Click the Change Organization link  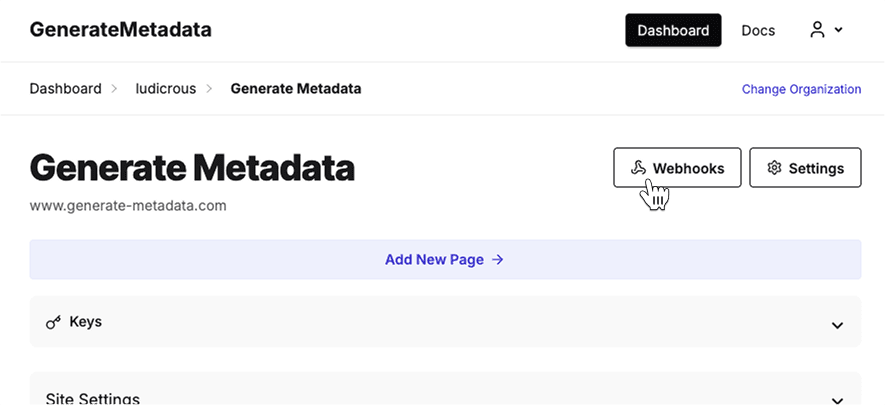[x=801, y=89]
